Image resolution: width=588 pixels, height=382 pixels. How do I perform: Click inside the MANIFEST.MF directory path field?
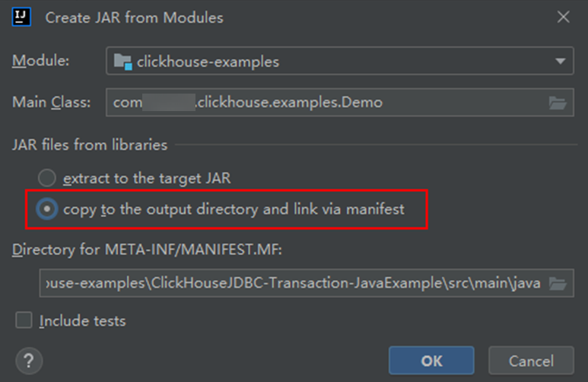pos(307,283)
